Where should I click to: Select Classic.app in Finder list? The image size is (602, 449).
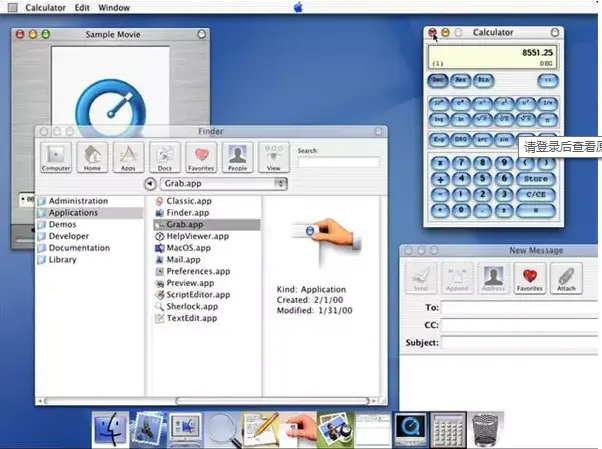pos(207,201)
